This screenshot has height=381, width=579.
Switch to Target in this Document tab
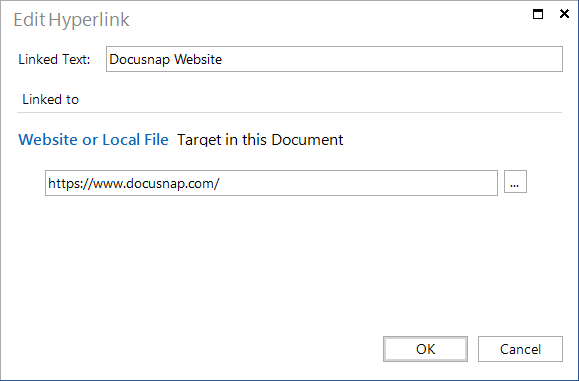click(x=260, y=140)
